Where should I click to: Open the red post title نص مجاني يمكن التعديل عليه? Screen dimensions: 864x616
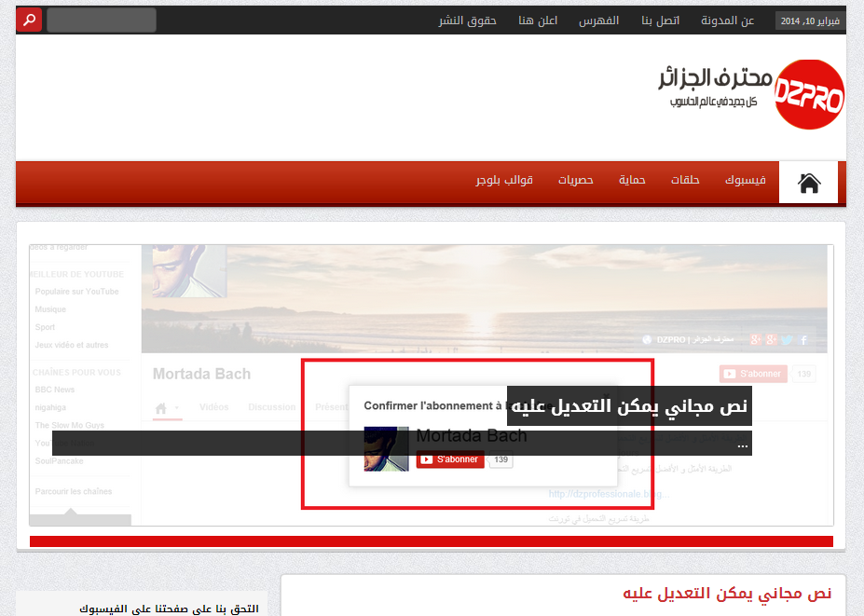[727, 594]
